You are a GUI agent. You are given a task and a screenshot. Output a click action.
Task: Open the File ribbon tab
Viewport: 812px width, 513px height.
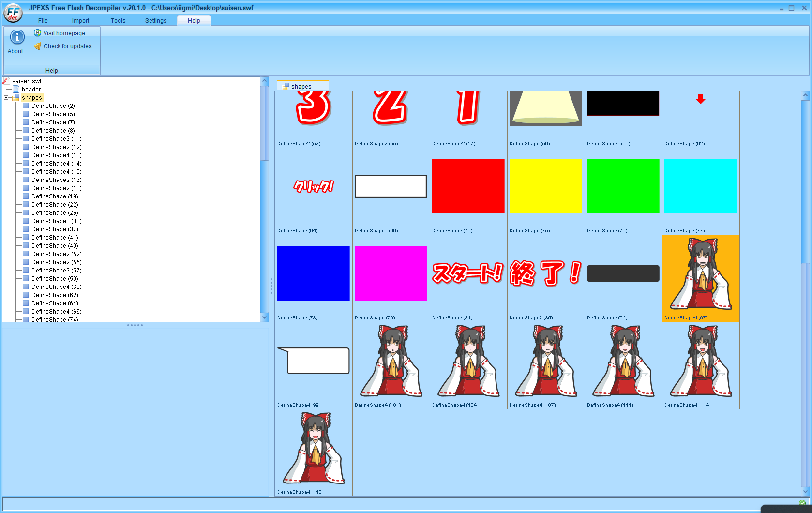[x=43, y=21]
